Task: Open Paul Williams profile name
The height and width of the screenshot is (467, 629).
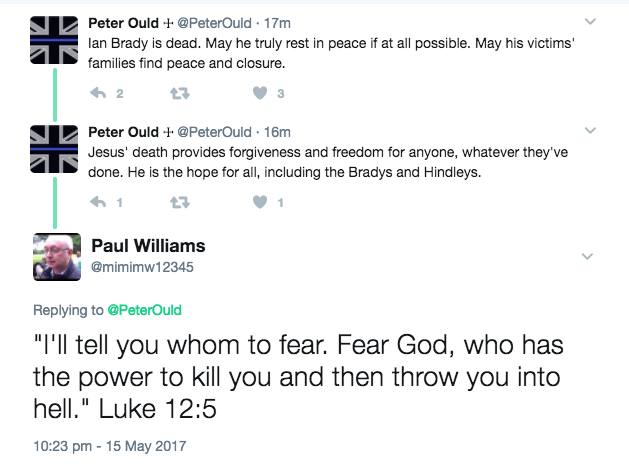Action: click(x=147, y=246)
